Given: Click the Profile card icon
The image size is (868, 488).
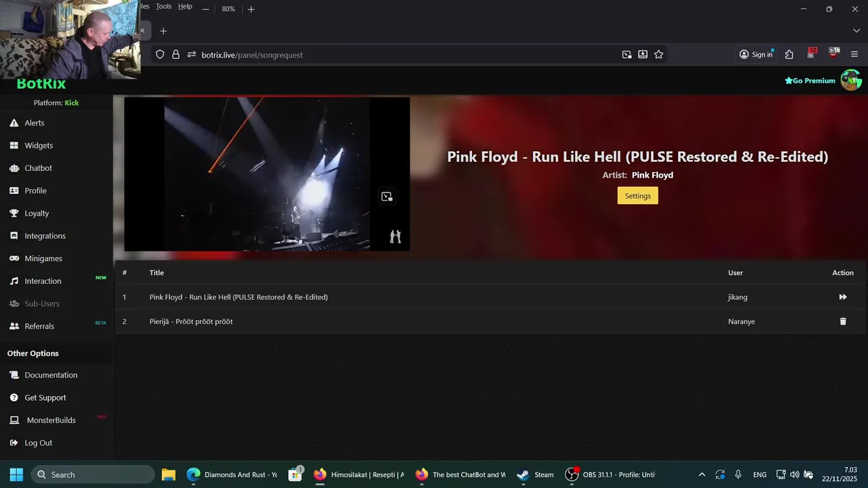Looking at the screenshot, I should point(14,190).
